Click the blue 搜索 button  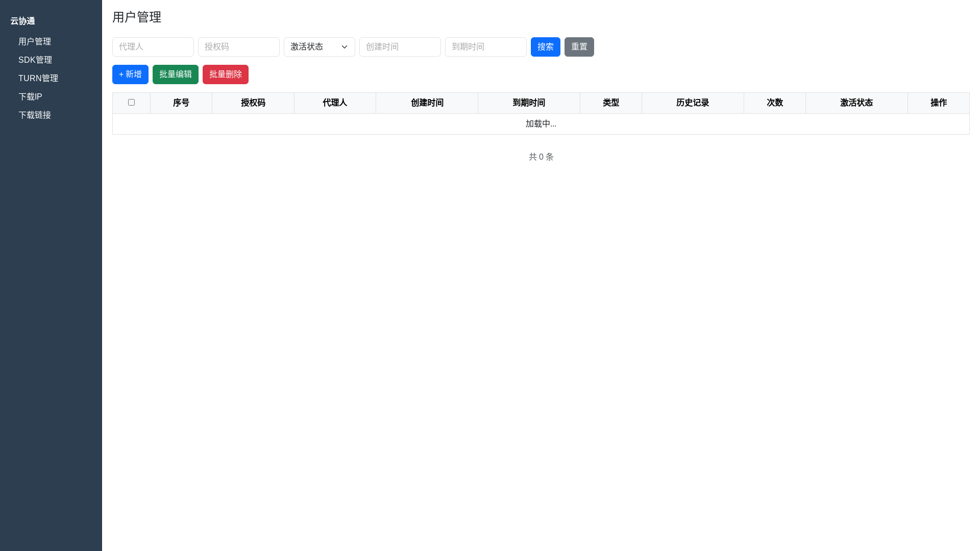(546, 47)
